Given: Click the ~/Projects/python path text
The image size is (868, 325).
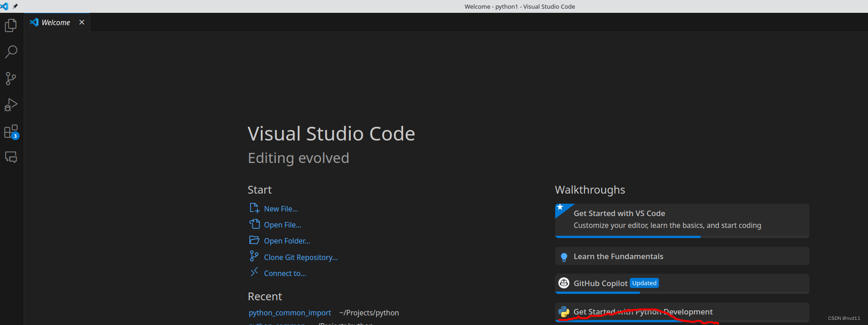Looking at the screenshot, I should (369, 313).
